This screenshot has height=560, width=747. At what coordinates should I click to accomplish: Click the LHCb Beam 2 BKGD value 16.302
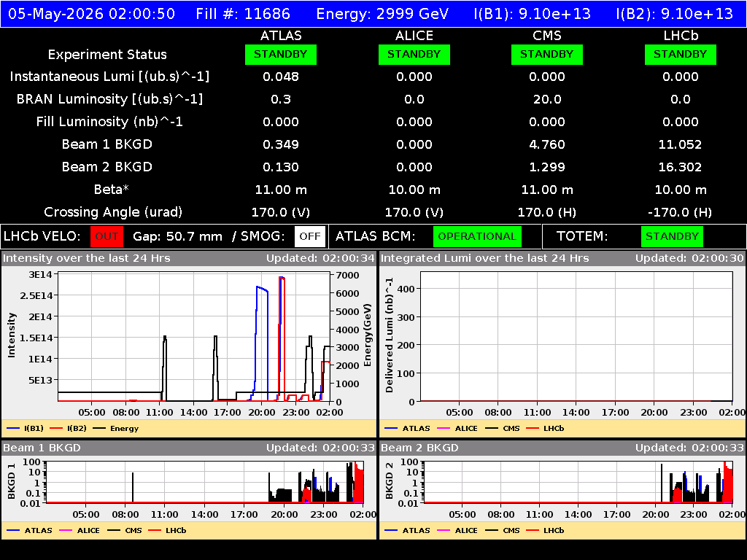(681, 167)
